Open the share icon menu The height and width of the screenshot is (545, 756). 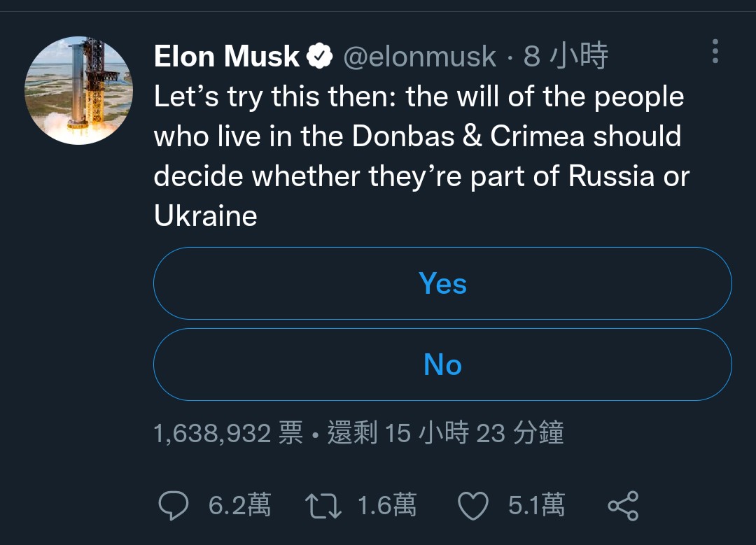pyautogui.click(x=623, y=505)
